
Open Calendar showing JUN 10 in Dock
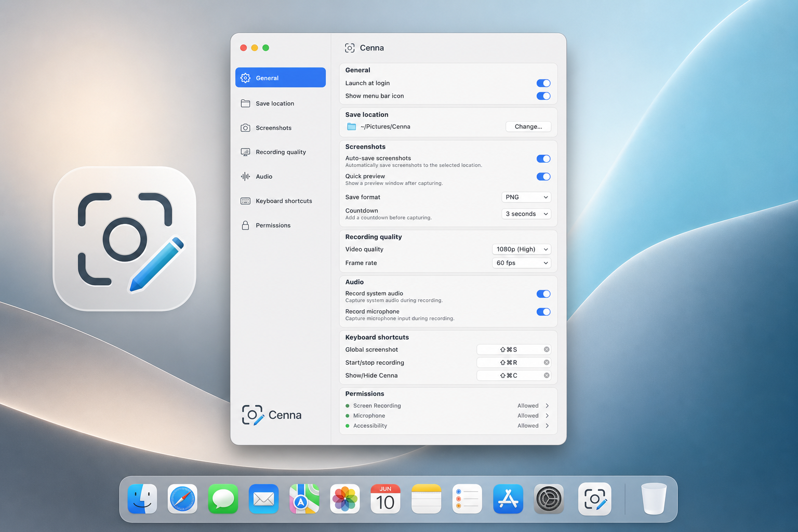(x=385, y=499)
